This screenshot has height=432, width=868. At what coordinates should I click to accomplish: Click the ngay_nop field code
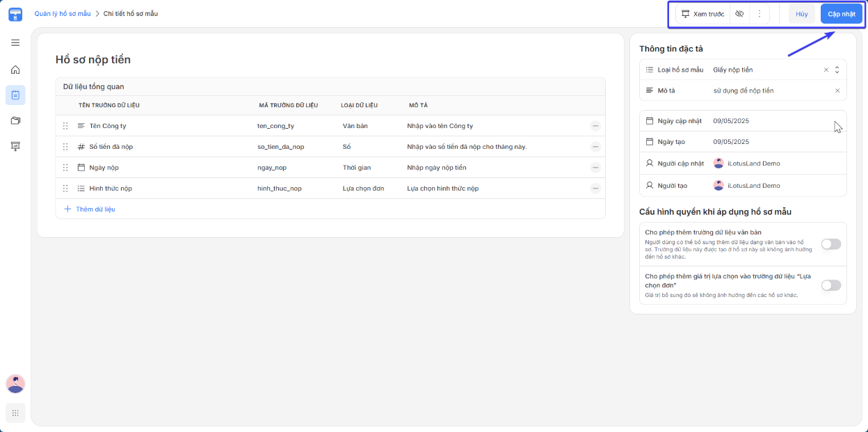click(x=272, y=168)
